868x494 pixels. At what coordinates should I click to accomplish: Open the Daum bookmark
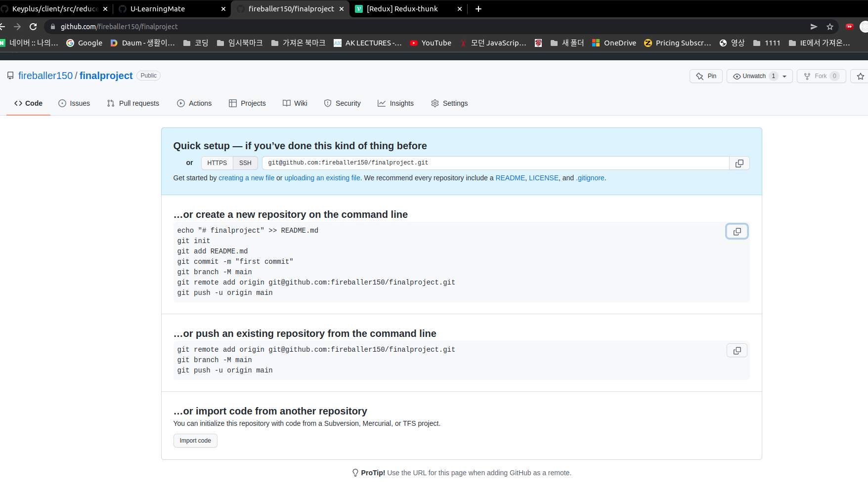point(142,43)
